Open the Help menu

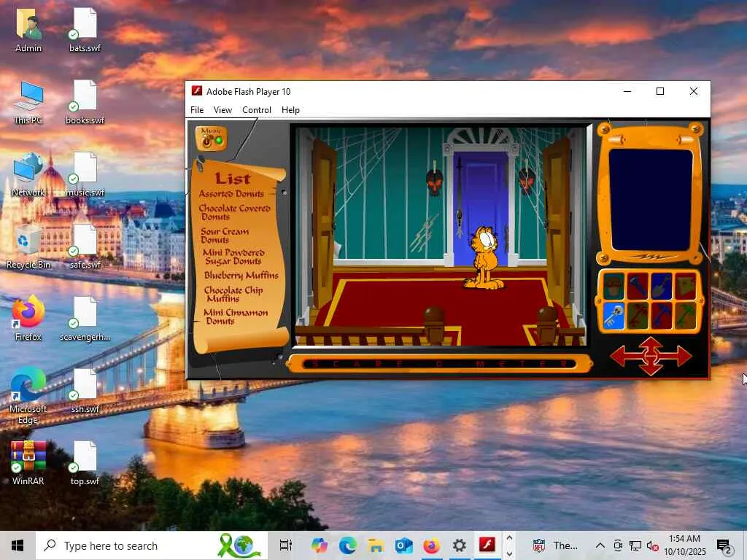(290, 110)
